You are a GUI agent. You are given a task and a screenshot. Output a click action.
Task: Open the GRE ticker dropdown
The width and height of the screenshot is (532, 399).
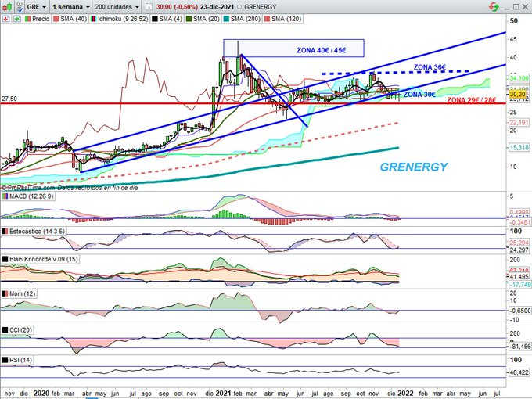(x=37, y=6)
